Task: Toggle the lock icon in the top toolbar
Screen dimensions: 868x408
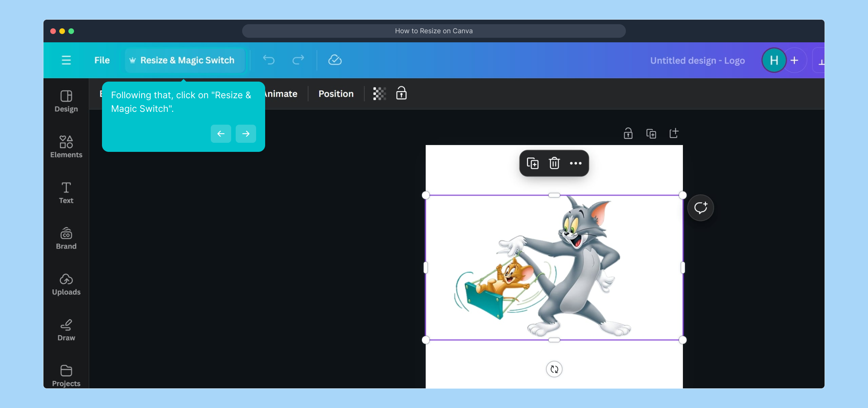Action: point(401,93)
